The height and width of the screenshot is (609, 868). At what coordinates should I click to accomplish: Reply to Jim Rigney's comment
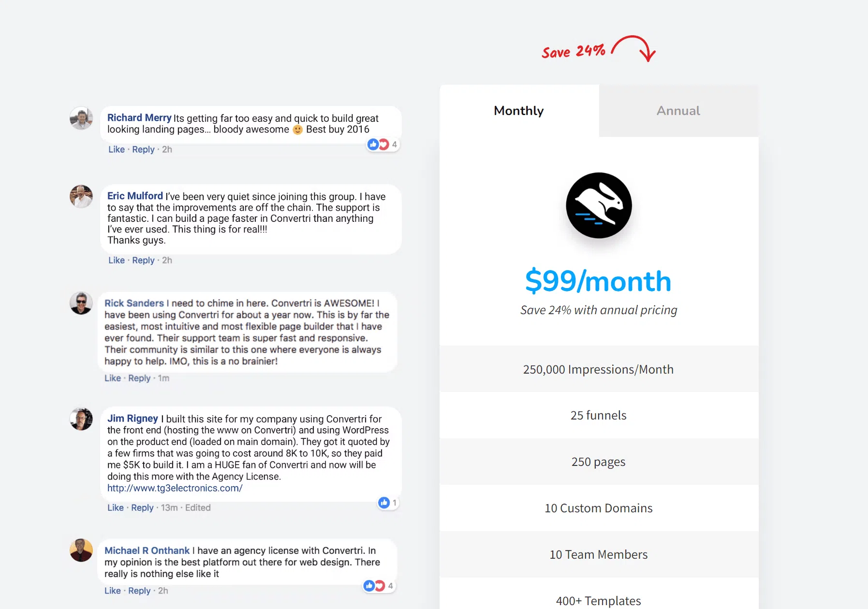coord(142,507)
